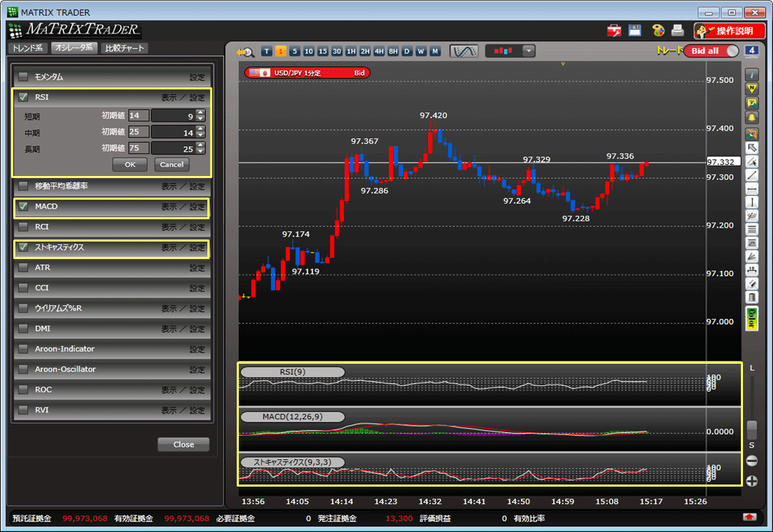This screenshot has height=532, width=773.
Task: Click the USD/JPY 1分足 Bid label
Action: pyautogui.click(x=307, y=73)
